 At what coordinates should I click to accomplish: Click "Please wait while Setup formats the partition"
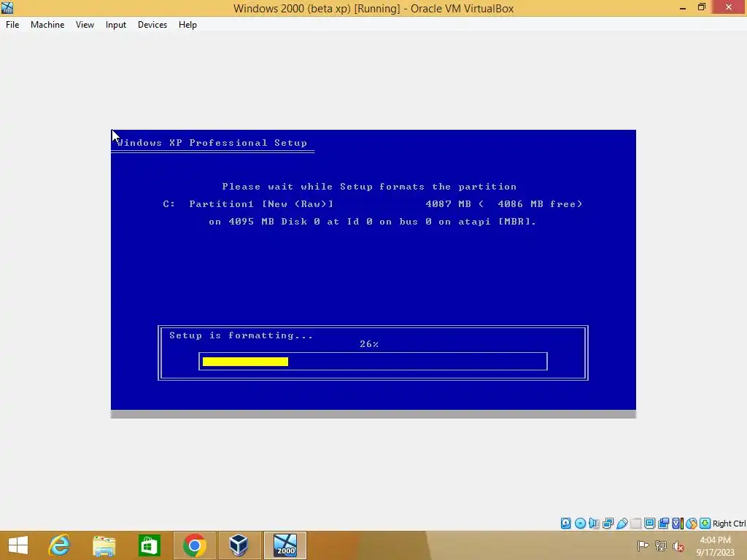point(369,187)
